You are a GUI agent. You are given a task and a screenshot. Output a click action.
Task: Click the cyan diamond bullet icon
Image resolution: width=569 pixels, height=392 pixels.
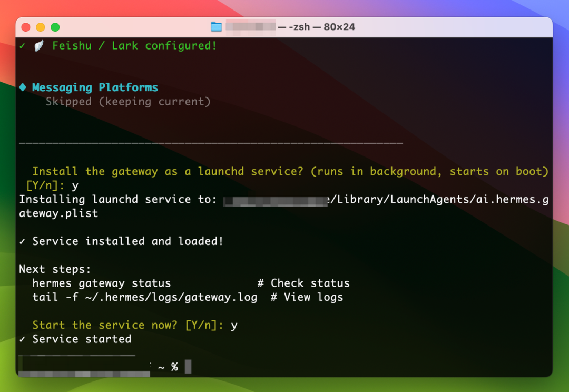click(x=23, y=87)
